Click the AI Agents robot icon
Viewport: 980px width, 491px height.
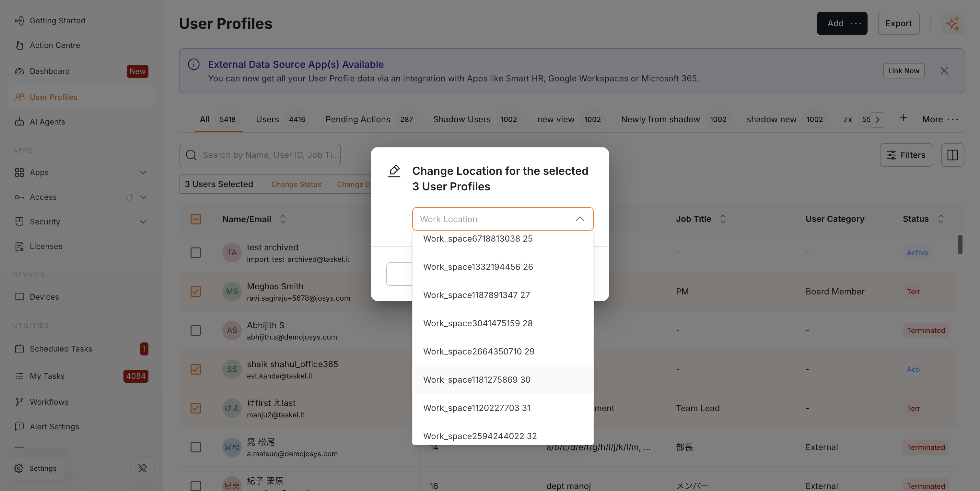19,122
